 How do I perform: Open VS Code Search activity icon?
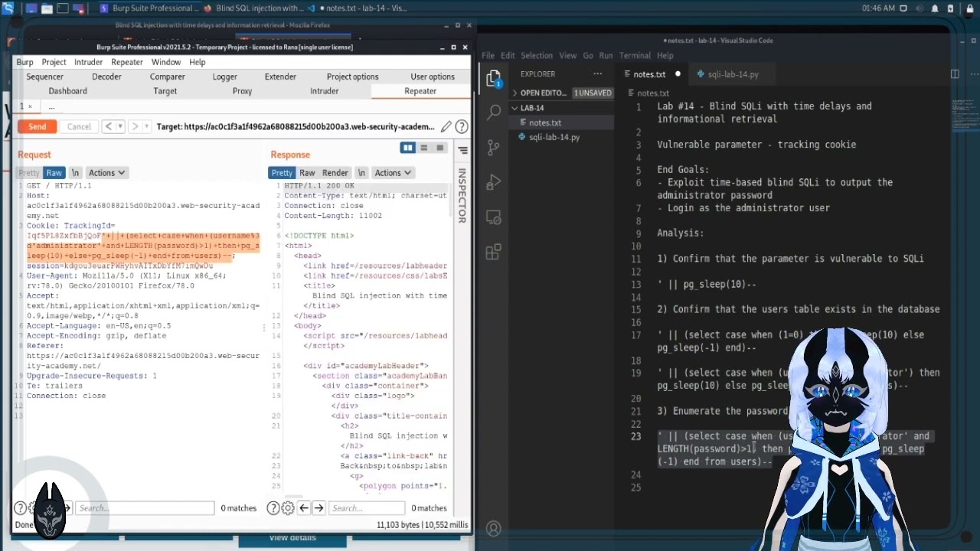click(x=494, y=112)
